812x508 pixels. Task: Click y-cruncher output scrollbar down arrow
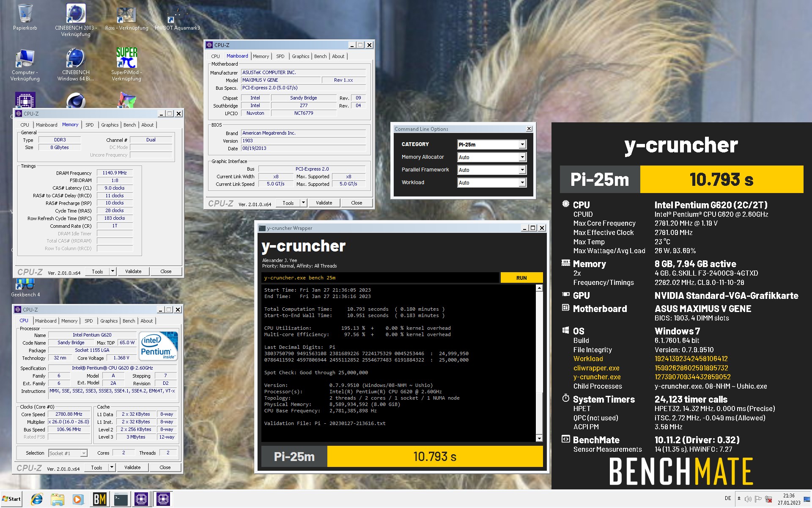pos(539,438)
